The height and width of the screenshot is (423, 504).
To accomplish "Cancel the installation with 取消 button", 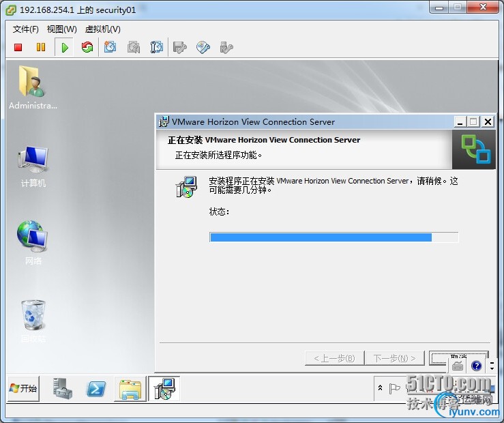I will 459,358.
